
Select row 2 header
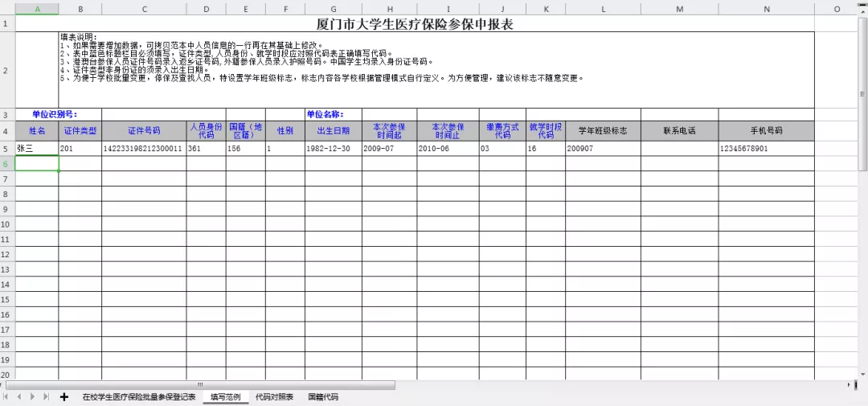click(x=7, y=70)
